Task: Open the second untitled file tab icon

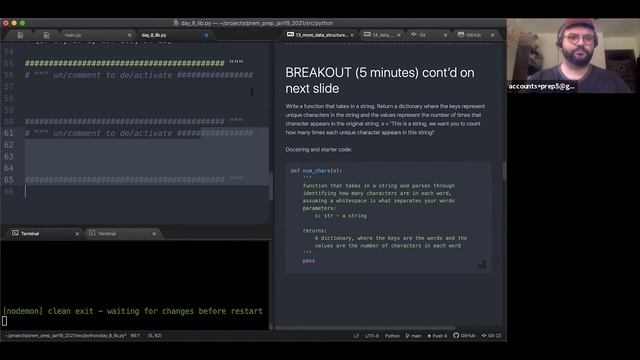Action: pyautogui.click(x=46, y=35)
